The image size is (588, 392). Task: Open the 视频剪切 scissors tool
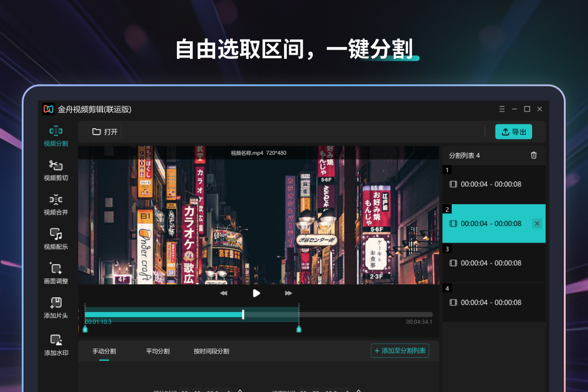point(56,170)
